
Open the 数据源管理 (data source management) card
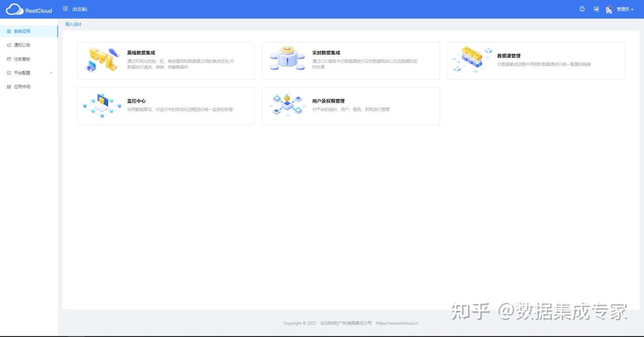point(536,60)
